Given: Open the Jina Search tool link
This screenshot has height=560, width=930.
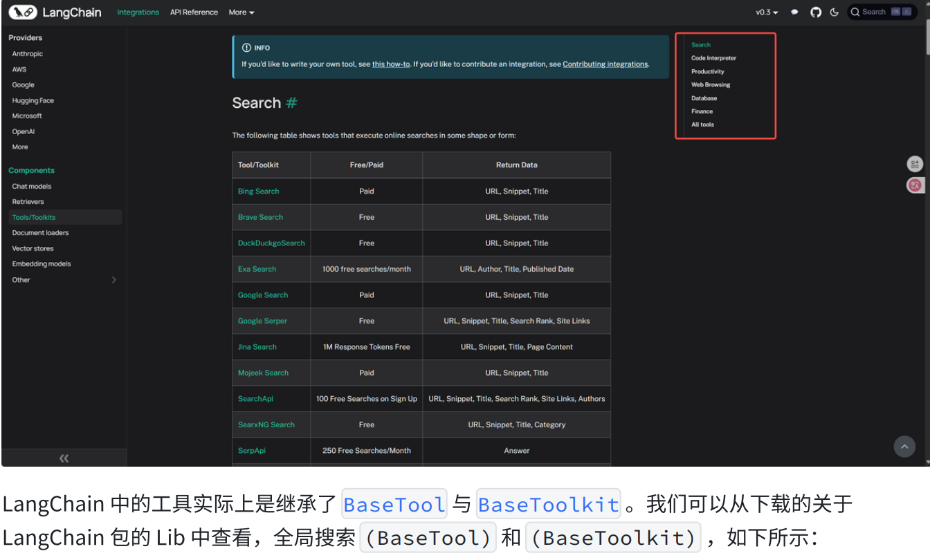Looking at the screenshot, I should pos(257,347).
